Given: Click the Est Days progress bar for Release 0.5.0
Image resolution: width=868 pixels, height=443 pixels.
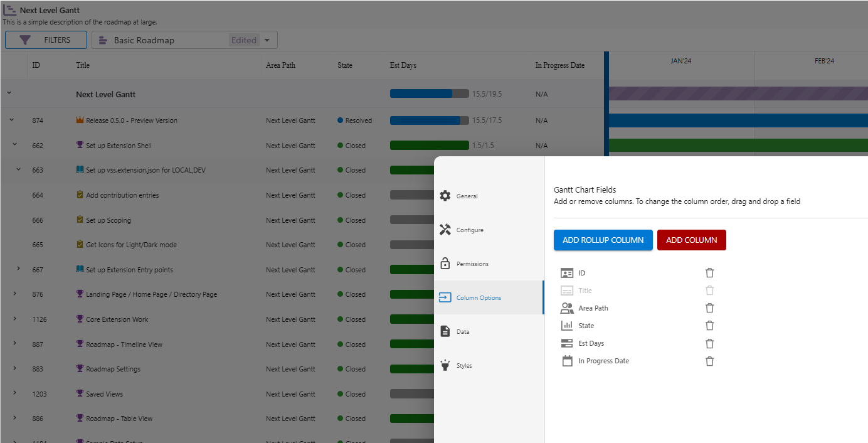Looking at the screenshot, I should [429, 120].
